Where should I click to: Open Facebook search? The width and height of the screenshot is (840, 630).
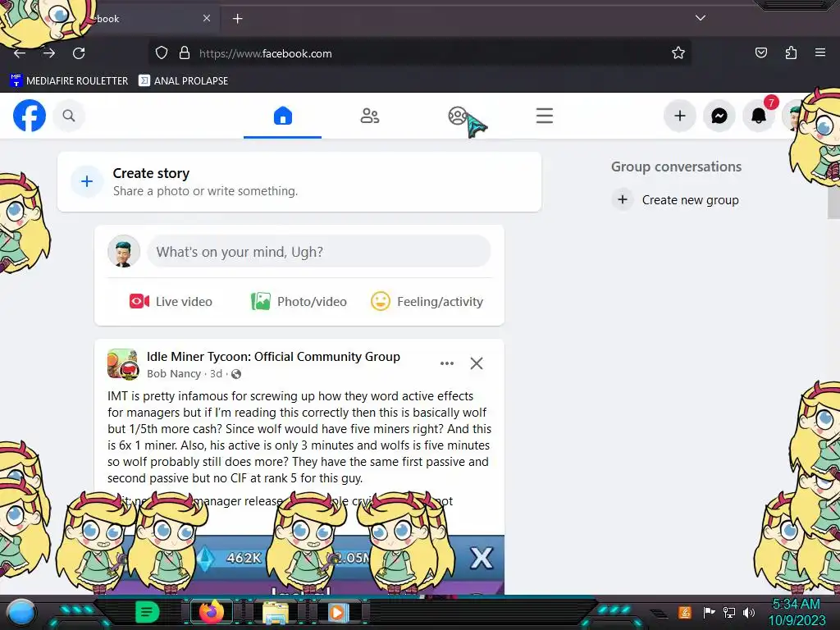69,116
